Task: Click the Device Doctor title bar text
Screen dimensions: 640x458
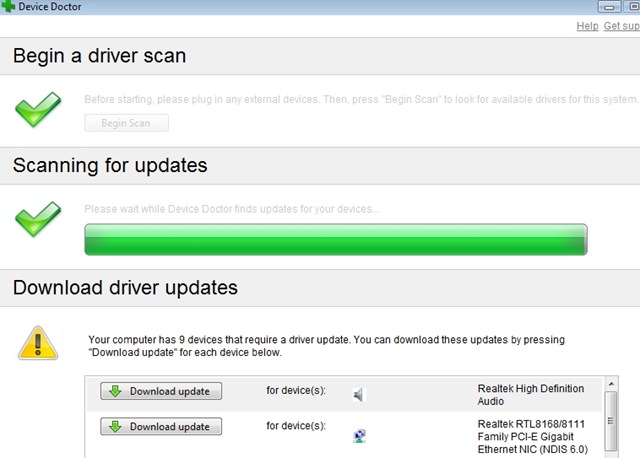Action: pos(50,7)
